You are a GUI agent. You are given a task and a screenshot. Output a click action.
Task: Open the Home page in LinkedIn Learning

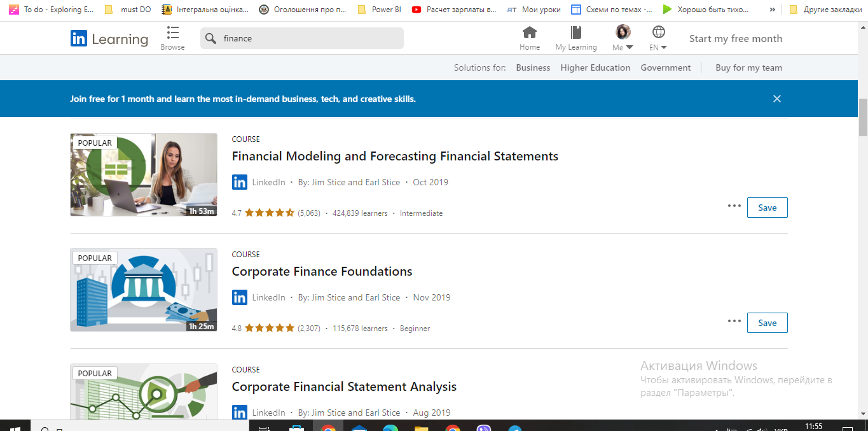pos(530,37)
